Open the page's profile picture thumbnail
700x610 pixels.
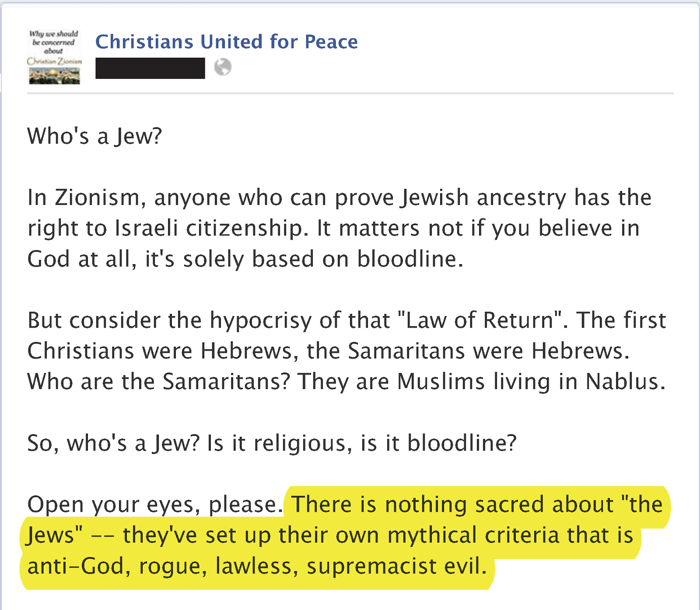pos(54,56)
